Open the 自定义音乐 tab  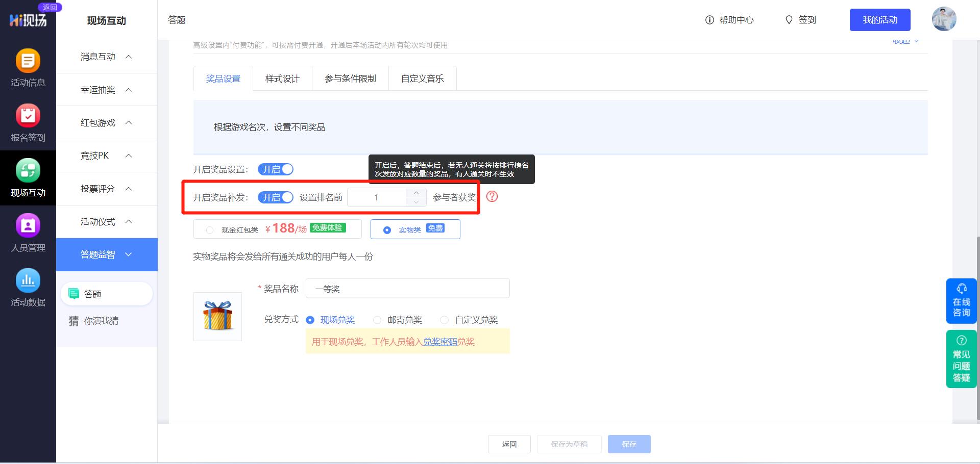(x=422, y=78)
